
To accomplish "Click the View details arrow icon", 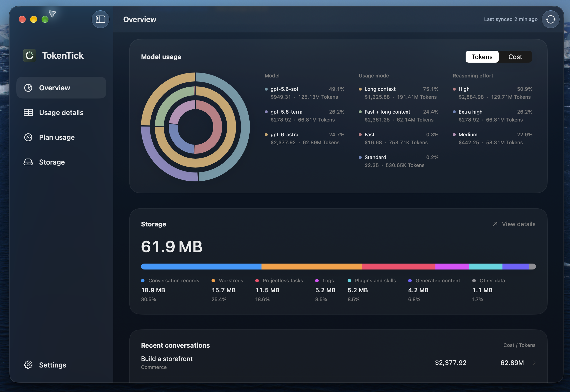I will click(x=495, y=224).
